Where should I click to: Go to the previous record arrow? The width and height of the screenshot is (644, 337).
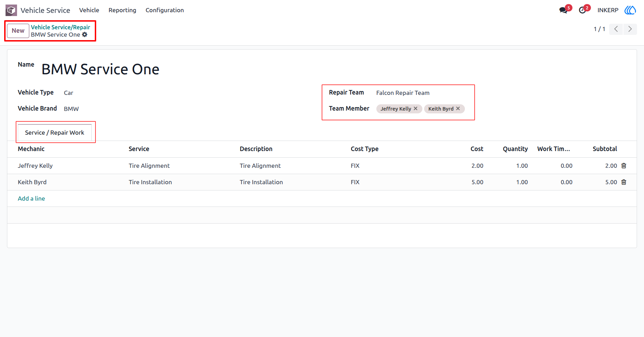pyautogui.click(x=616, y=29)
